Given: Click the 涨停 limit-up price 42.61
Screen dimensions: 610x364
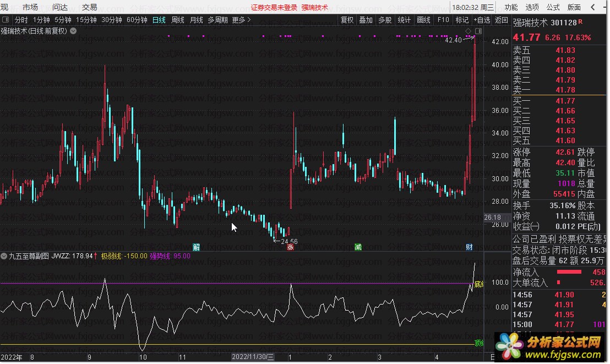Looking at the screenshot, I should [565, 152].
